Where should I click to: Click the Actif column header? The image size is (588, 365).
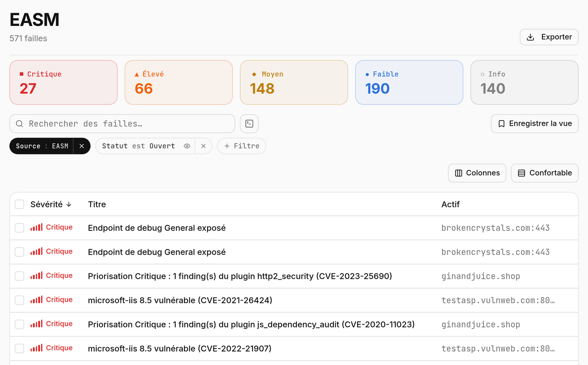(x=451, y=204)
